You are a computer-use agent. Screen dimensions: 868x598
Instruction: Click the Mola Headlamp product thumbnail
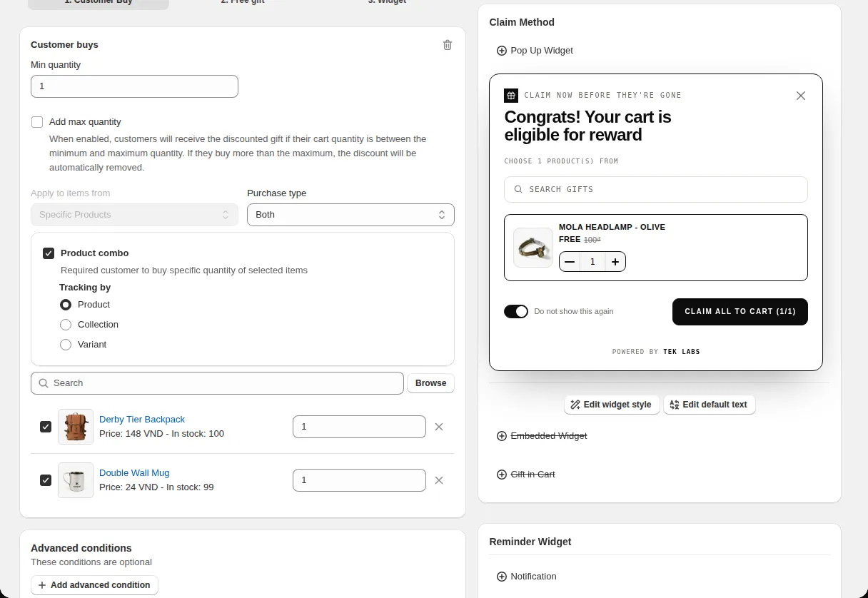coord(533,248)
